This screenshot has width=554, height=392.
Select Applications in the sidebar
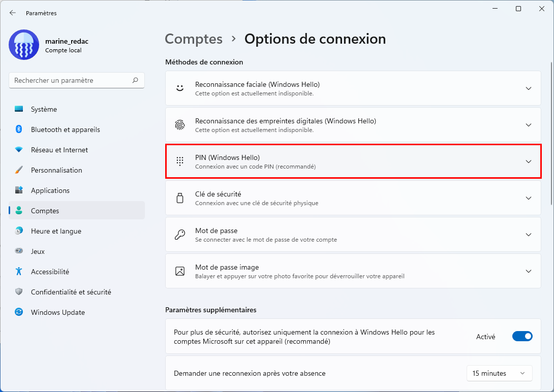pyautogui.click(x=77, y=190)
